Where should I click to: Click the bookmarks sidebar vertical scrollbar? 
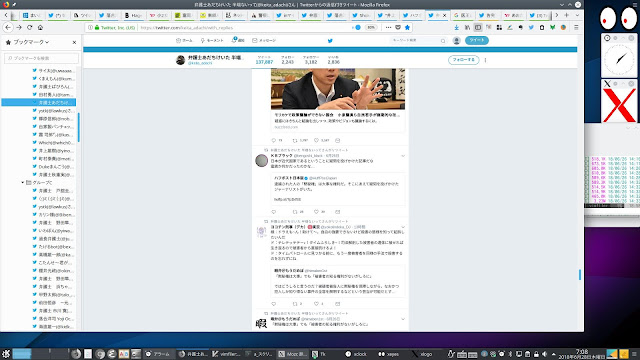[78, 127]
